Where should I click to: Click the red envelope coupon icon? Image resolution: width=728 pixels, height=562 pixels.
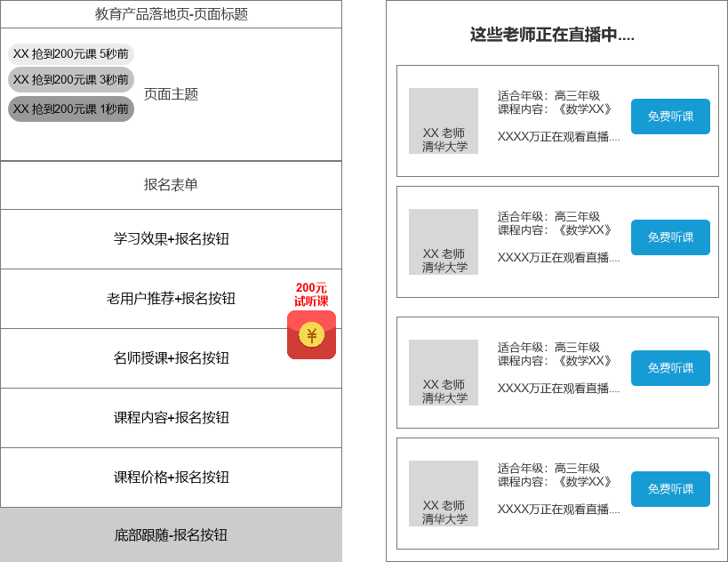click(x=311, y=335)
